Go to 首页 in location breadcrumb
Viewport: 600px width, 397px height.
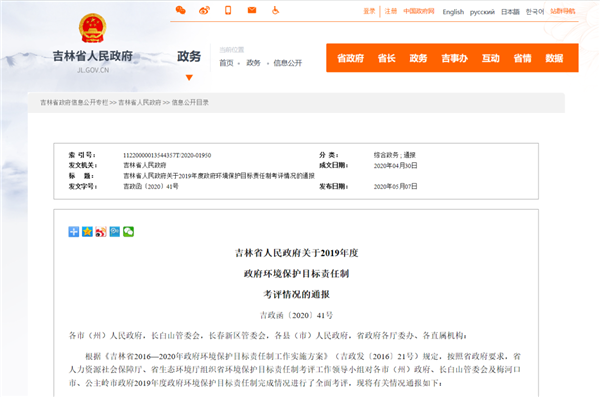[226, 63]
